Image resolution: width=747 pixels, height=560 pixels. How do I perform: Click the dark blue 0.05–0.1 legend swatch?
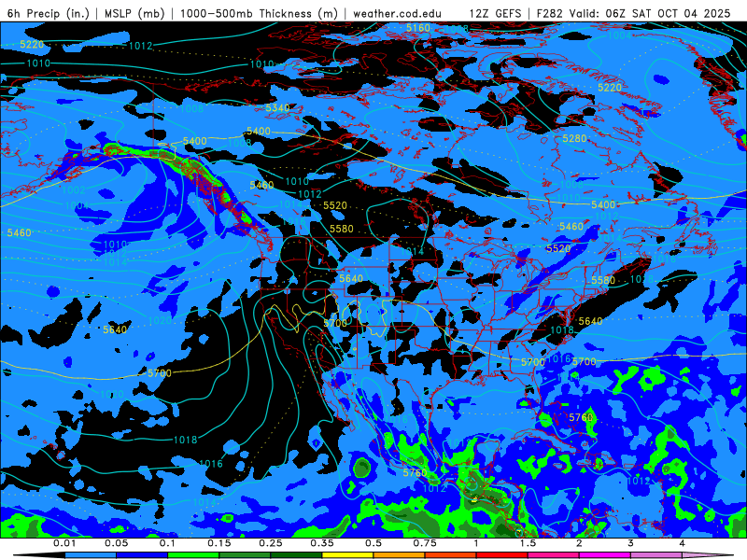[x=142, y=555]
